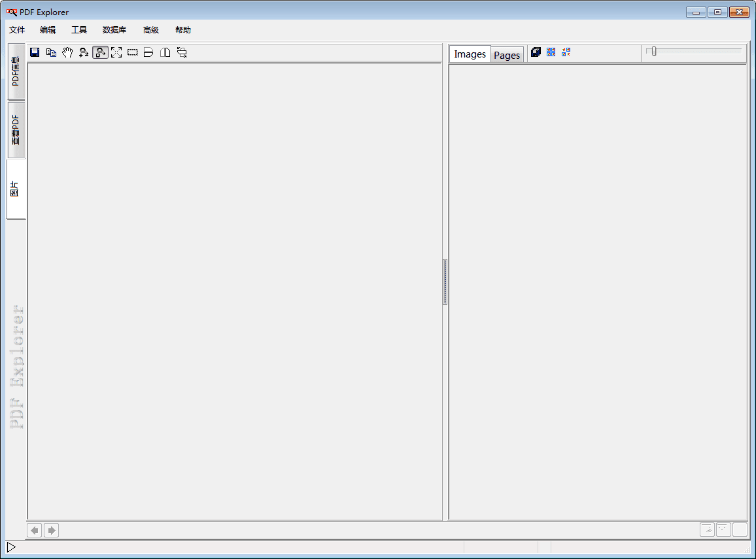Click the rotate image icon

(182, 52)
